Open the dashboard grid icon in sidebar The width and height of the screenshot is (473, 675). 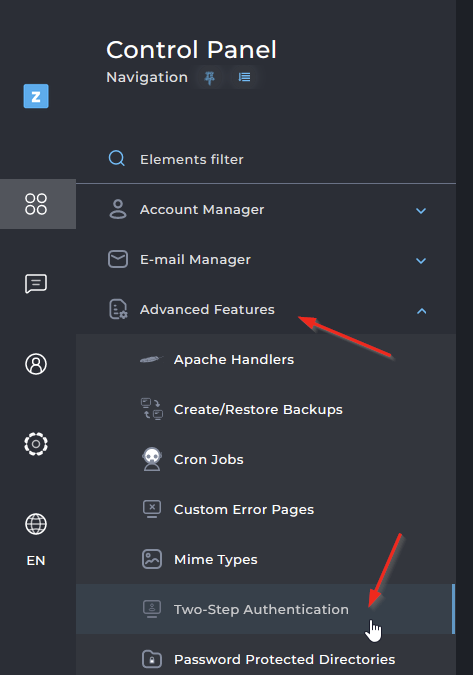tap(36, 204)
